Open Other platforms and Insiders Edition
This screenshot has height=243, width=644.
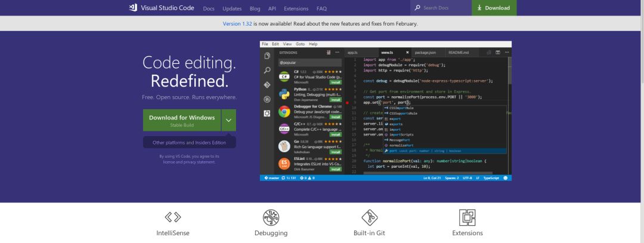click(190, 143)
